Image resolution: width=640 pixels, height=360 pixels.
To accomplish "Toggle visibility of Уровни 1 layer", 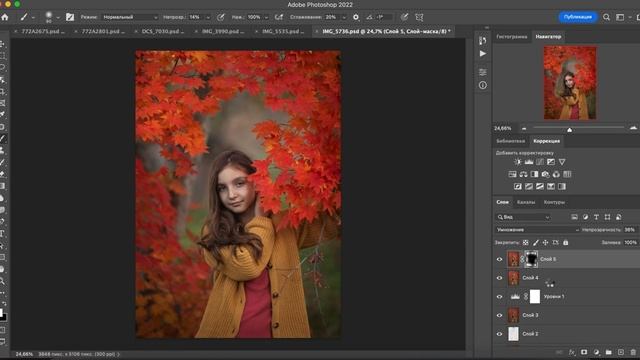I will (499, 297).
